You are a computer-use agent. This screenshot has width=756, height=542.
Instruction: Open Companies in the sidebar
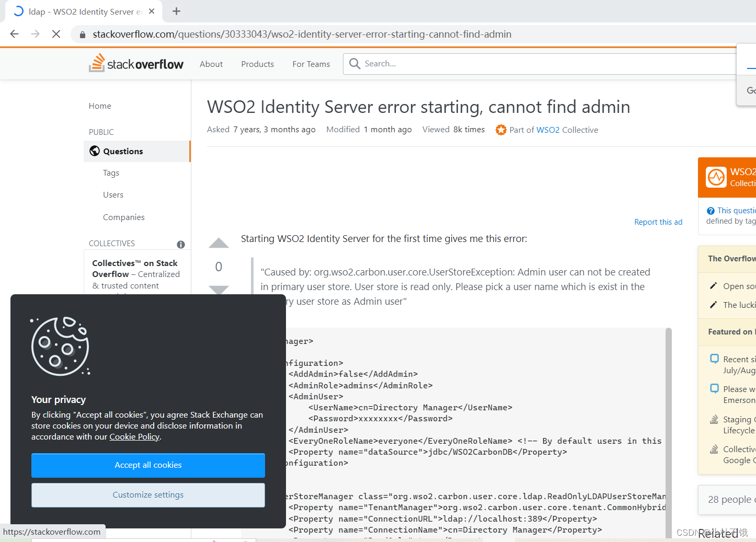124,217
